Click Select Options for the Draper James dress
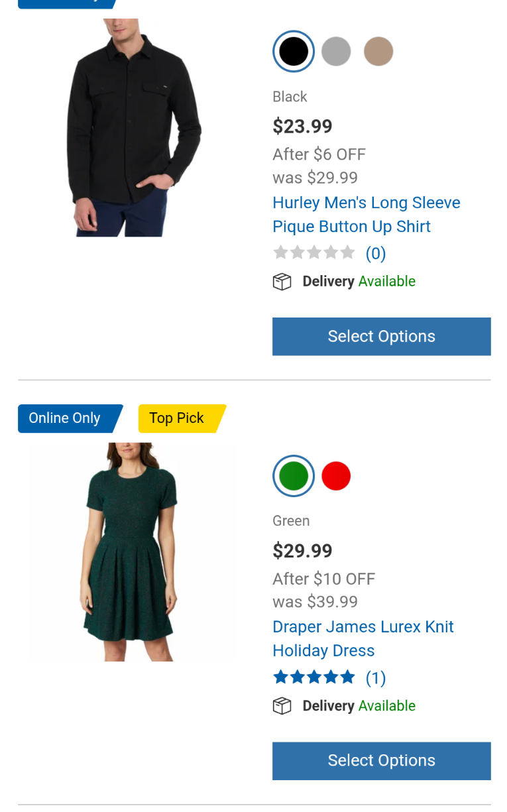The width and height of the screenshot is (507, 812). [381, 760]
